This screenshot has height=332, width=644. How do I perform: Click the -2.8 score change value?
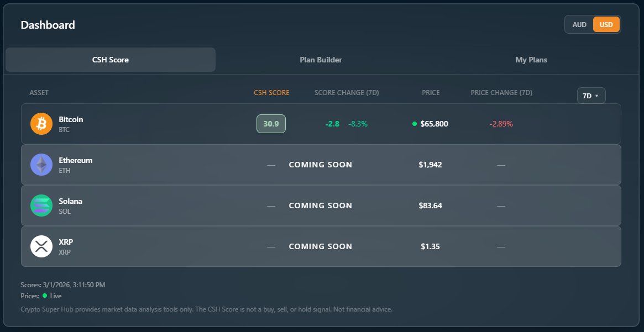[x=332, y=124]
